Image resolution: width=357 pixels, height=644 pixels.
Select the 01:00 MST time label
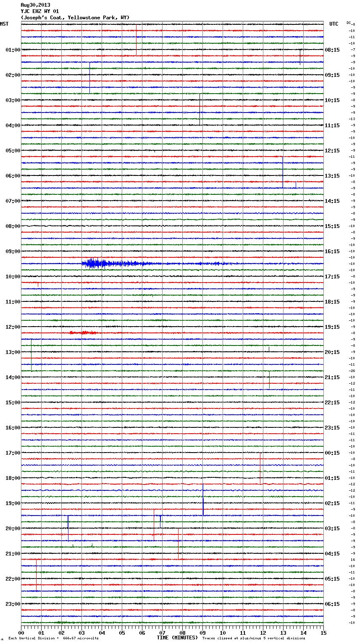click(13, 50)
